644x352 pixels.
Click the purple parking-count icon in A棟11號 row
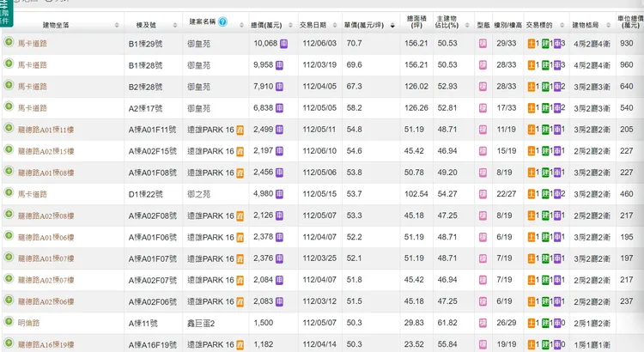tap(557, 324)
